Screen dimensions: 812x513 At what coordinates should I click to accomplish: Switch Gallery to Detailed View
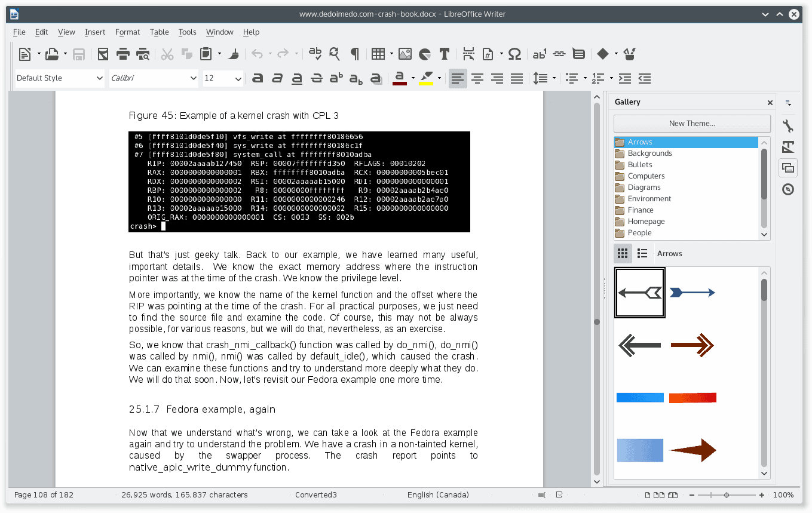click(x=642, y=253)
